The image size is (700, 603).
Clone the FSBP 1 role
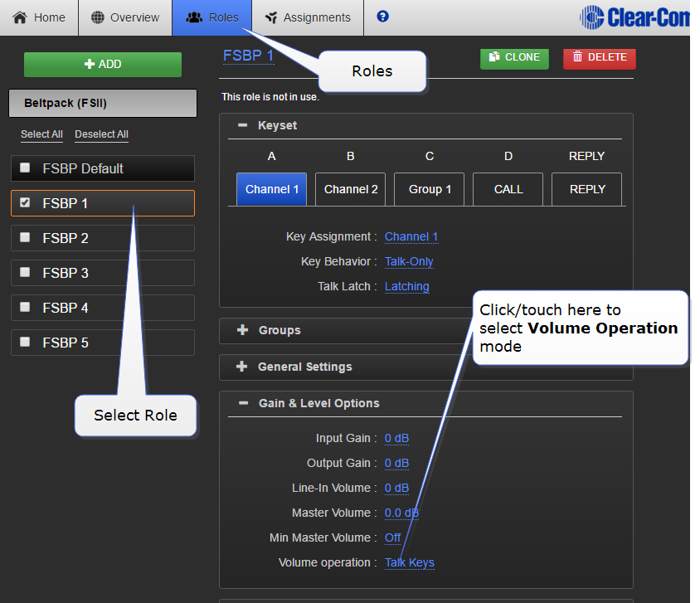[x=514, y=57]
